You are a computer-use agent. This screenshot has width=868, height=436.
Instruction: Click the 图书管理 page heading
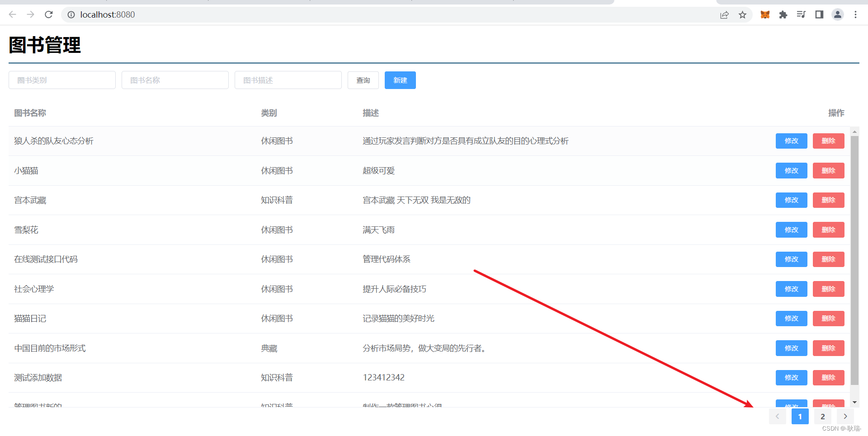click(45, 45)
